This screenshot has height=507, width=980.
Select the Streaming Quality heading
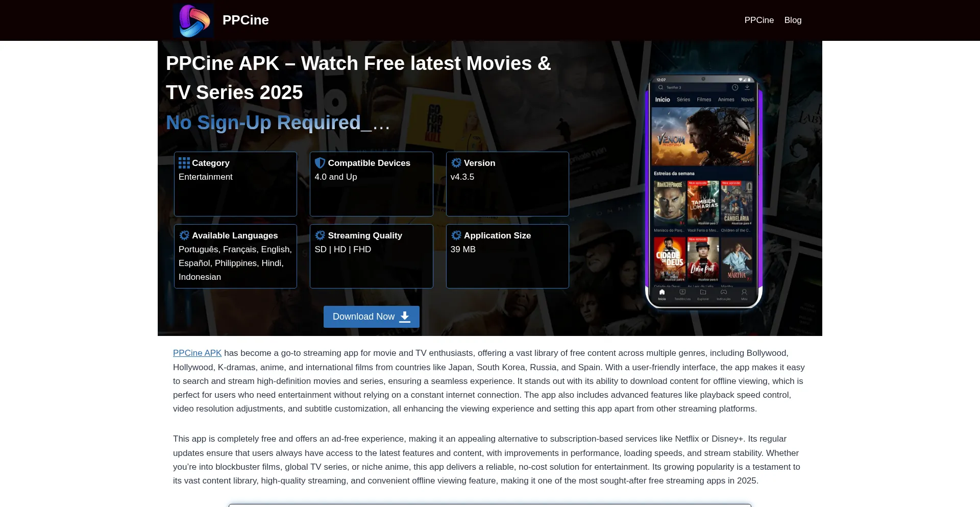click(x=365, y=235)
